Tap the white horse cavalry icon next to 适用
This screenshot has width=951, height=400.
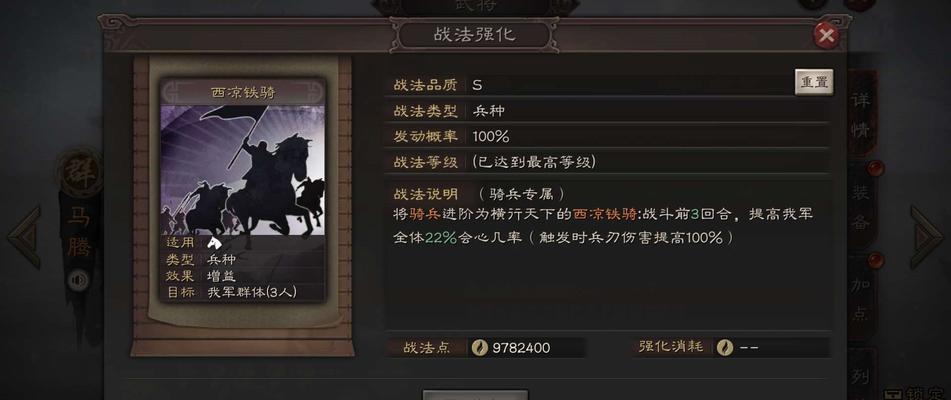pos(214,243)
